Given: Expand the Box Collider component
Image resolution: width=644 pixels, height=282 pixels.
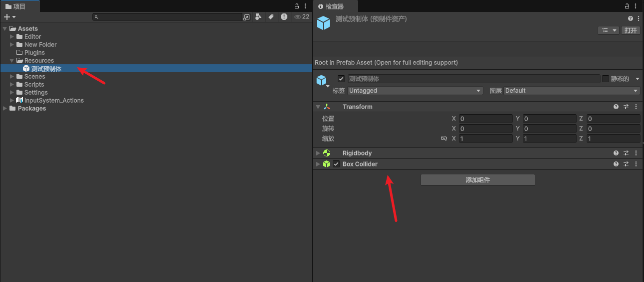Looking at the screenshot, I should [x=318, y=164].
